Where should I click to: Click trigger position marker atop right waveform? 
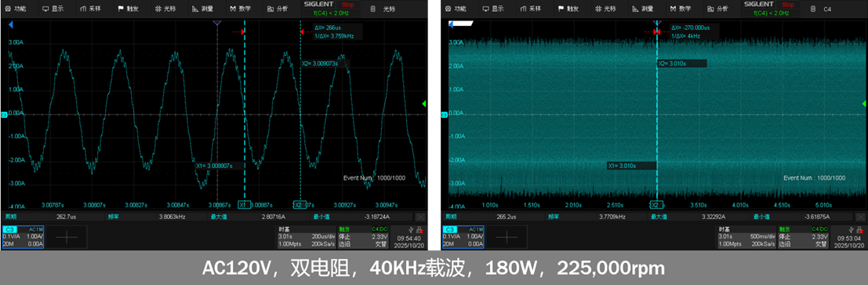click(x=657, y=23)
